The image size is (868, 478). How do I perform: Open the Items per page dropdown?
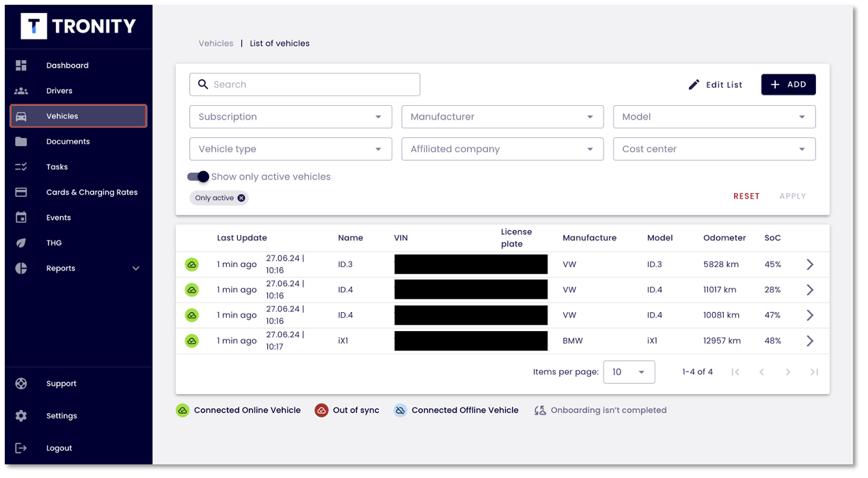click(x=629, y=372)
